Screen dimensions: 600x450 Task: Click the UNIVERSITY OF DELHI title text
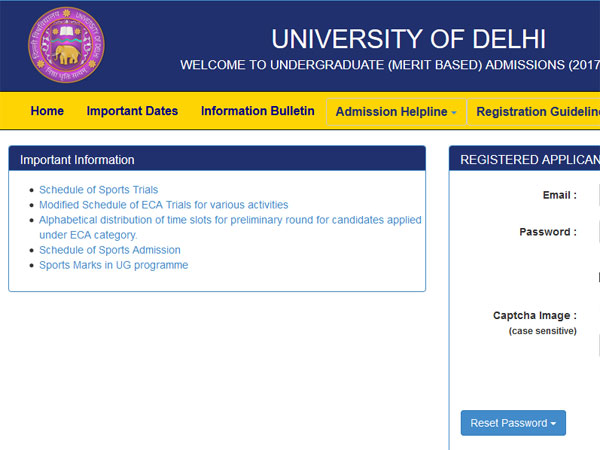[x=408, y=39]
